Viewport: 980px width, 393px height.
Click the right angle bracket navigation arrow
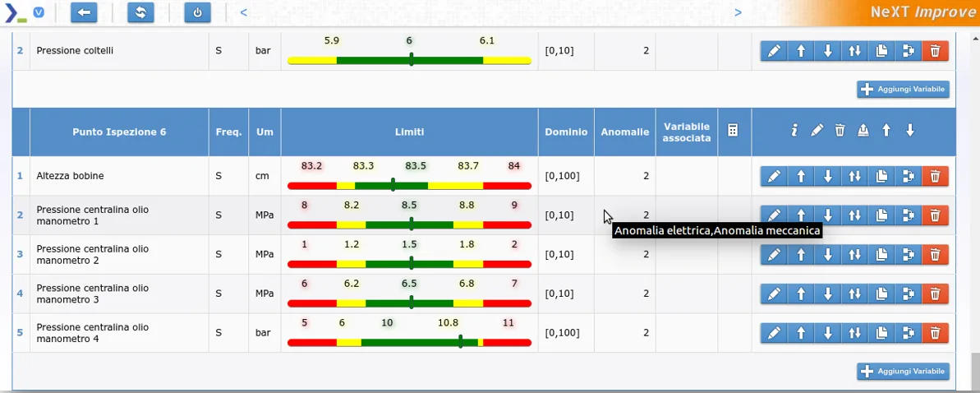(x=738, y=12)
